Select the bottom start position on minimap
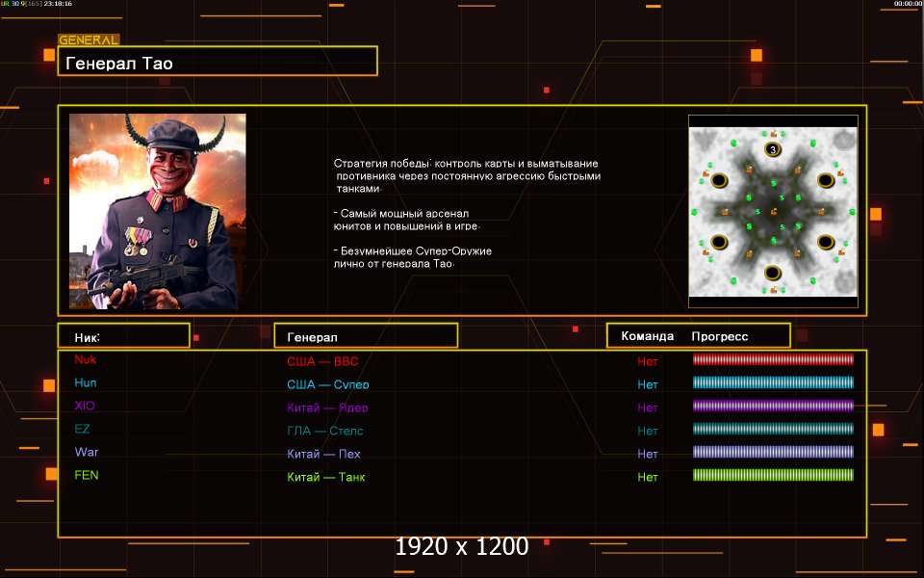924x578 pixels. (x=772, y=273)
